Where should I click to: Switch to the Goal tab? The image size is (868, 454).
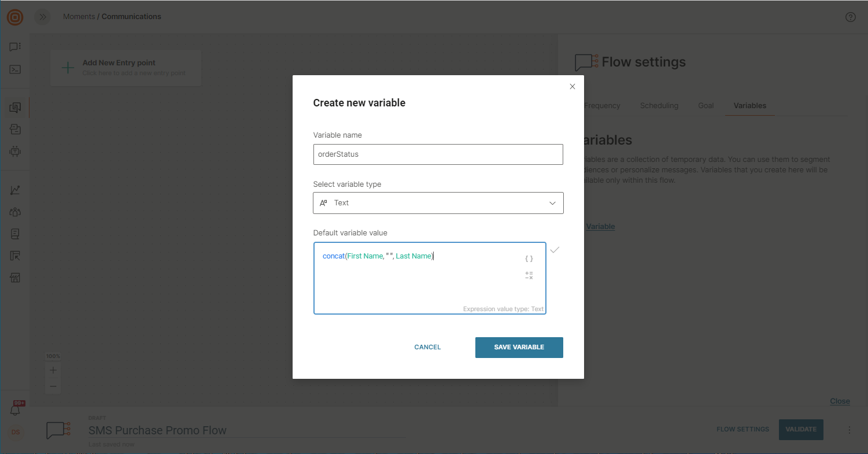[706, 106]
